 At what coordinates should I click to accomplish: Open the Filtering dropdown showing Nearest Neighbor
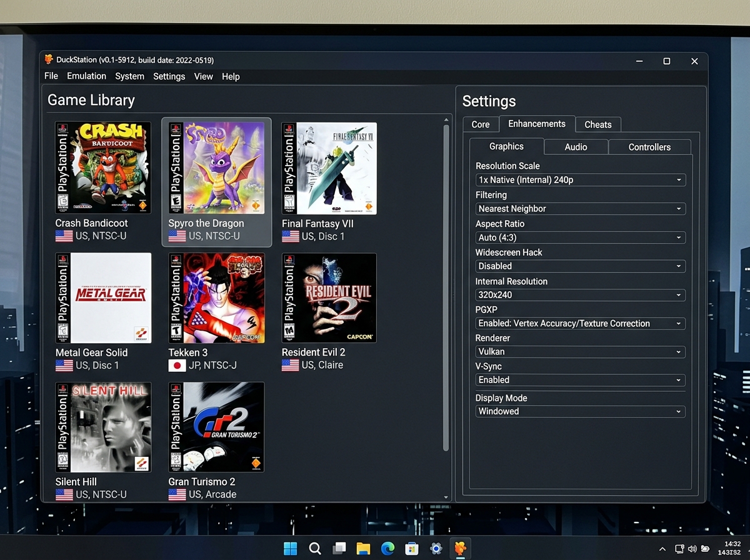coord(580,208)
